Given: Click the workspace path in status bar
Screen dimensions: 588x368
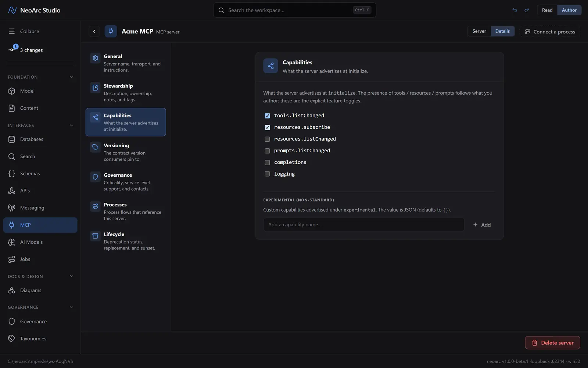Looking at the screenshot, I should click(40, 361).
